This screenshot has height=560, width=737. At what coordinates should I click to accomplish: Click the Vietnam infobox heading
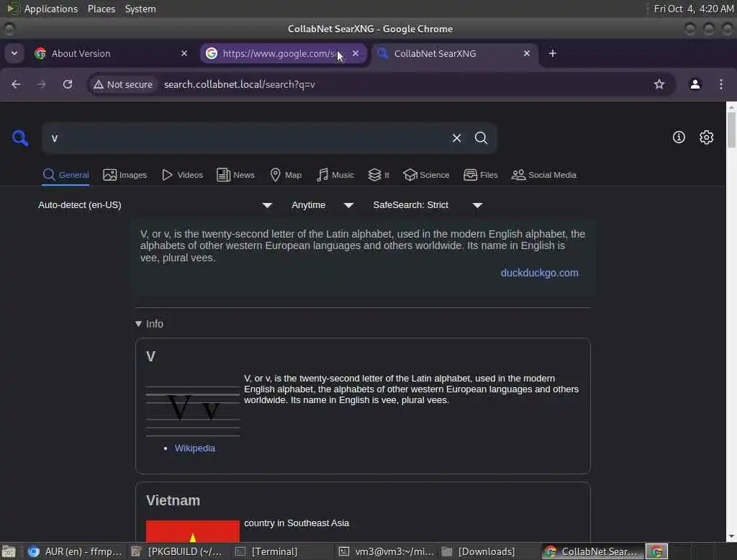173,500
